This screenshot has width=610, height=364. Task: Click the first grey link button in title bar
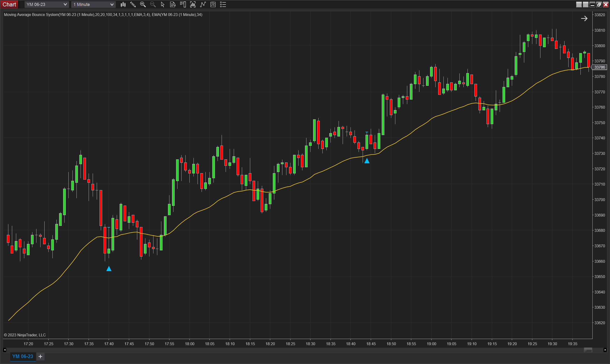pos(579,5)
